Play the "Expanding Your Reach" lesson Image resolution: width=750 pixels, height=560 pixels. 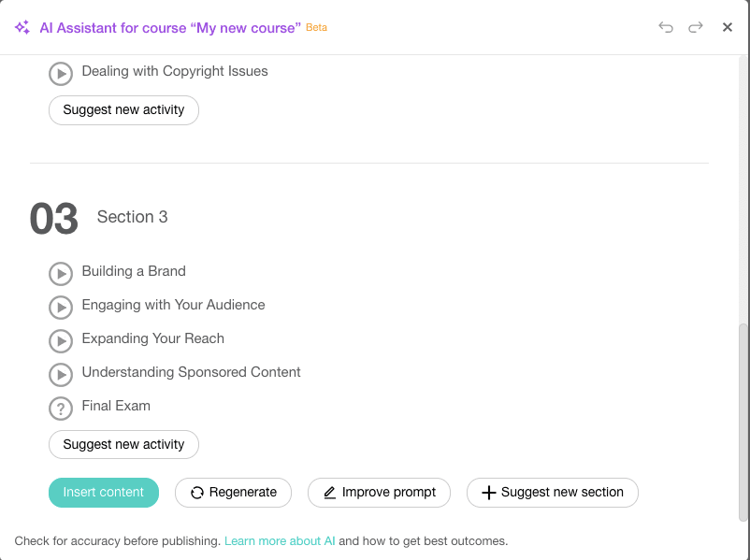coord(61,340)
